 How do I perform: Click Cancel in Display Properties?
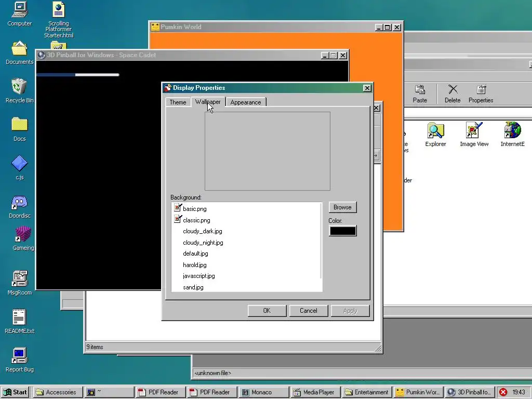tap(309, 311)
